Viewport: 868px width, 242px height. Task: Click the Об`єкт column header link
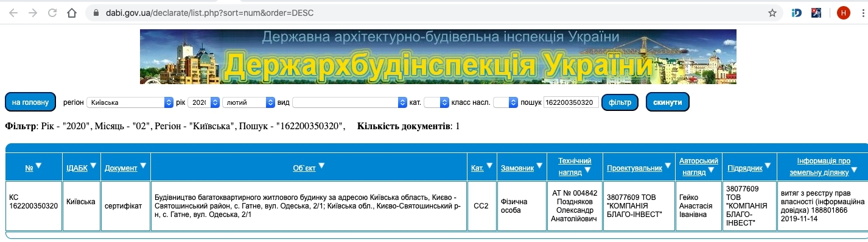click(304, 168)
